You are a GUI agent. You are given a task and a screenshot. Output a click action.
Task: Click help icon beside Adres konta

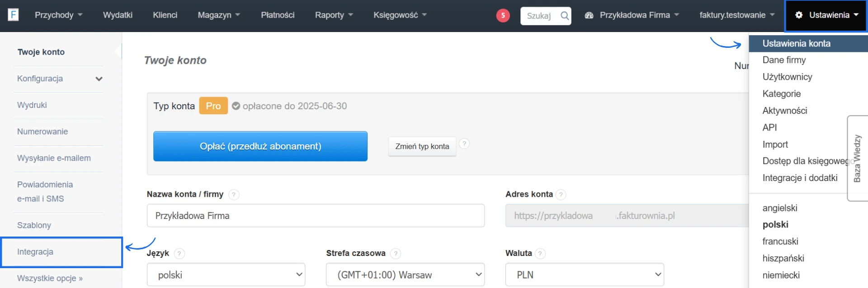561,195
